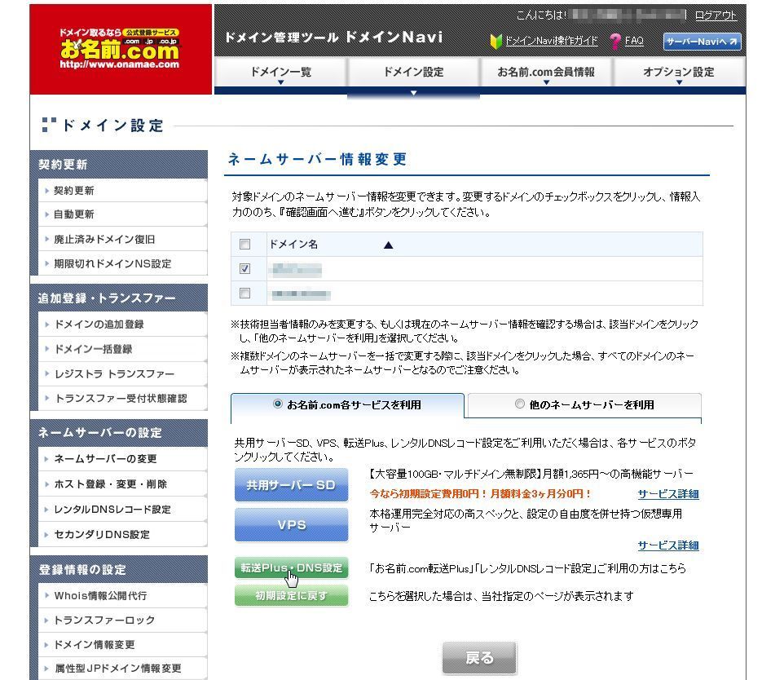This screenshot has height=680, width=784.
Task: Uncheck the first domain row checkbox
Action: [x=244, y=269]
